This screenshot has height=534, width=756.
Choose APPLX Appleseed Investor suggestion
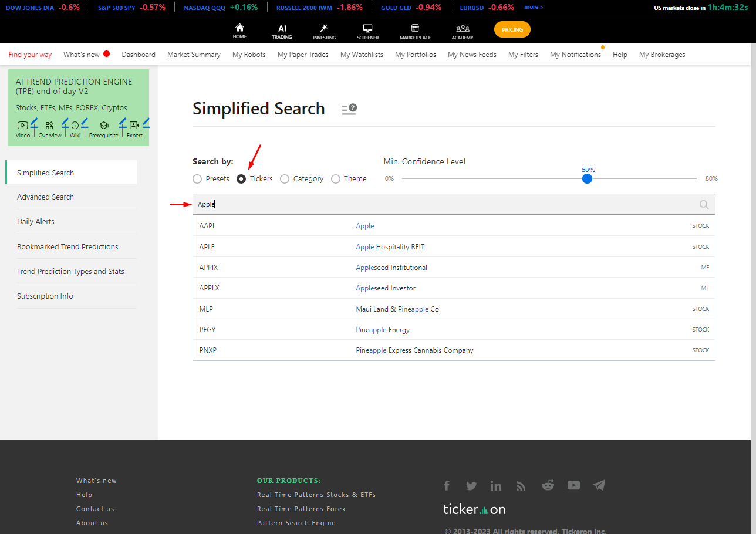[454, 288]
